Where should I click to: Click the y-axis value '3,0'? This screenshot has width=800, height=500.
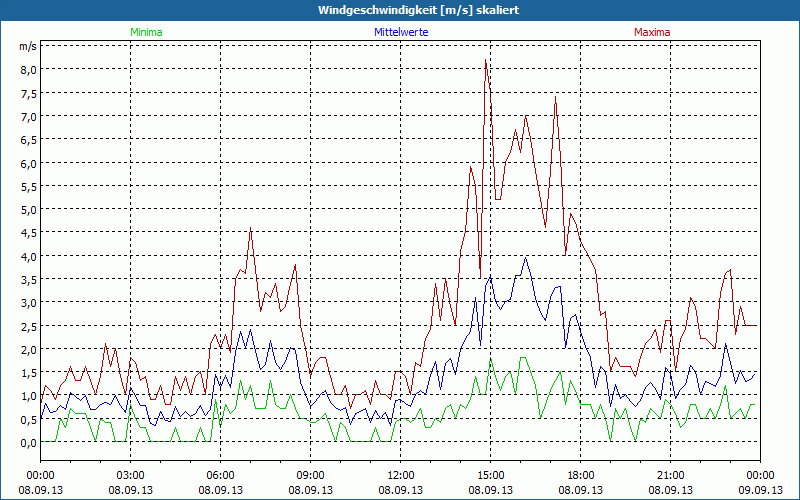pos(29,303)
